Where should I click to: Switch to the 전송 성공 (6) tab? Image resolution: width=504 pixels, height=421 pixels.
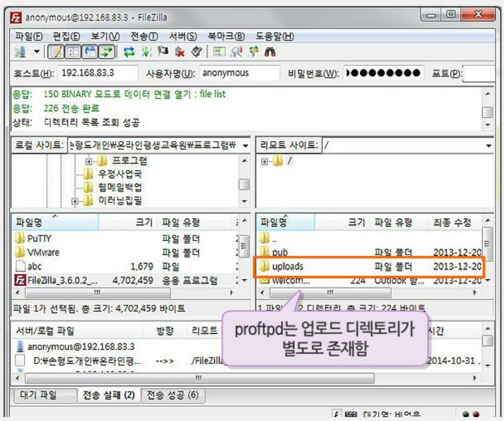coord(173,395)
